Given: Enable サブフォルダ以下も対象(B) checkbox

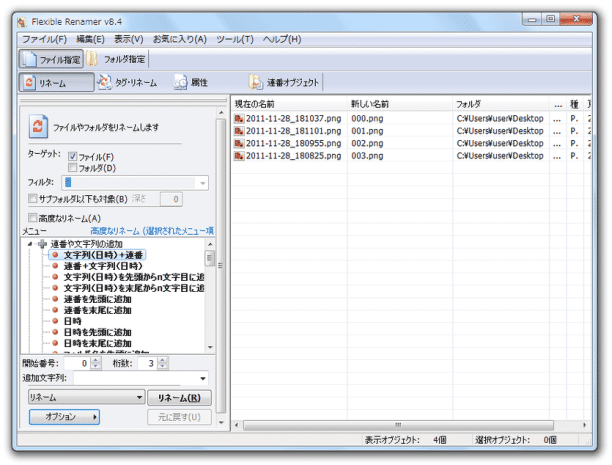Looking at the screenshot, I should 32,199.
